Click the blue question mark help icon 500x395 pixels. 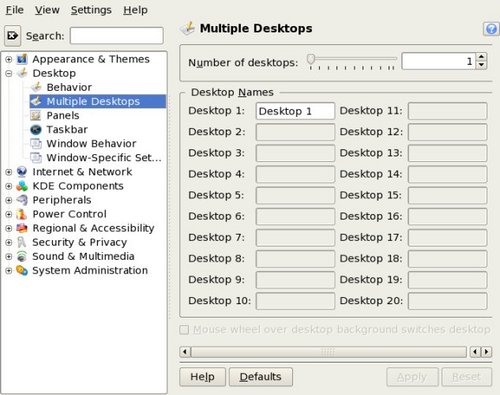(491, 29)
